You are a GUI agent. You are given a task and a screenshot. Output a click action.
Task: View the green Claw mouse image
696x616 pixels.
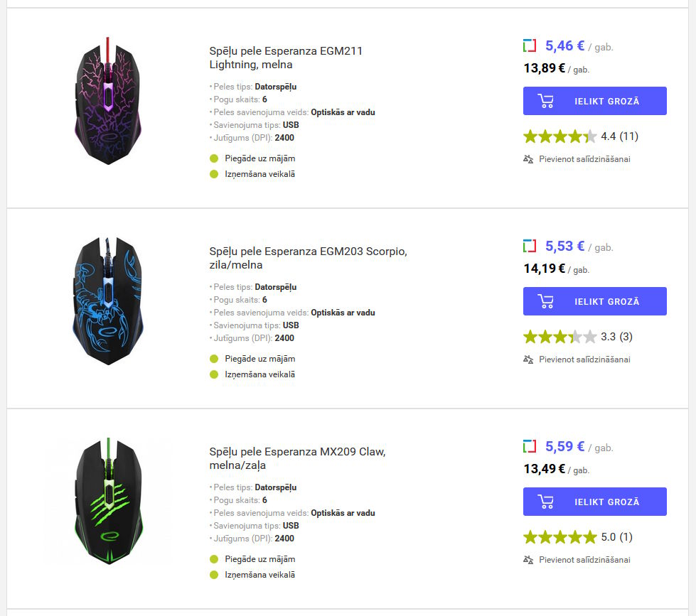coord(108,502)
